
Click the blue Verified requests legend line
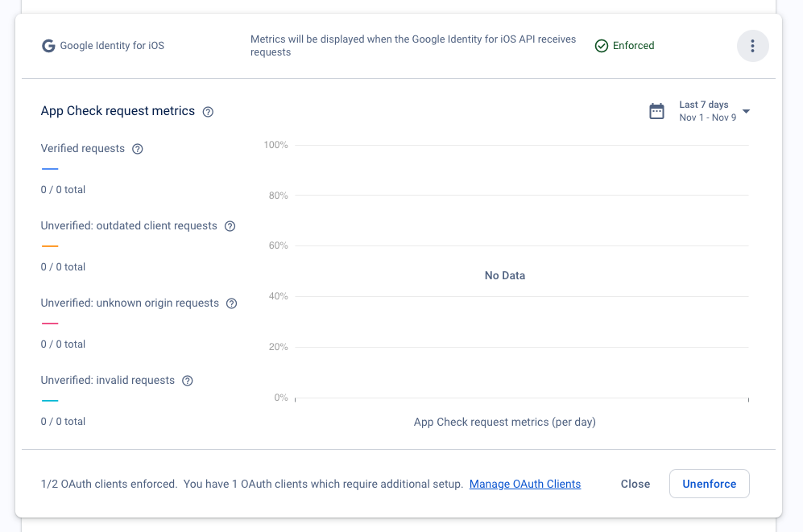tap(50, 168)
